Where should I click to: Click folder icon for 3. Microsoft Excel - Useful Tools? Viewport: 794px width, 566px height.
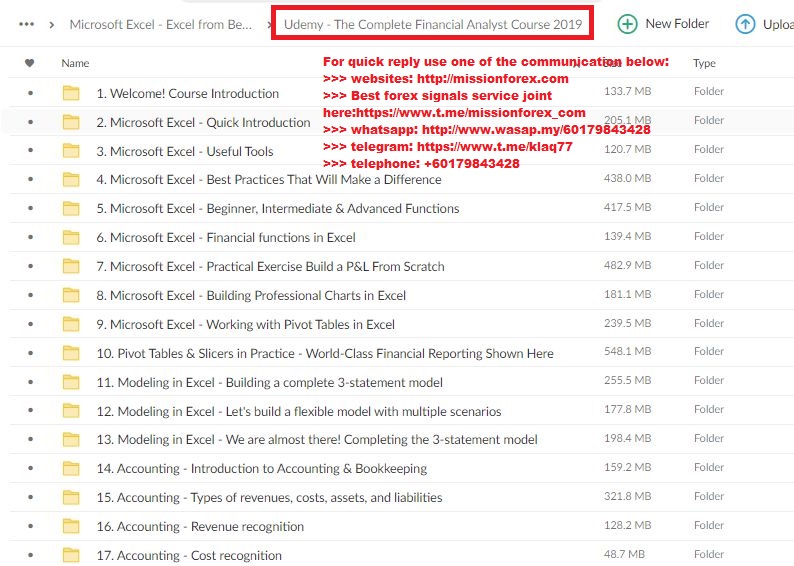point(71,151)
